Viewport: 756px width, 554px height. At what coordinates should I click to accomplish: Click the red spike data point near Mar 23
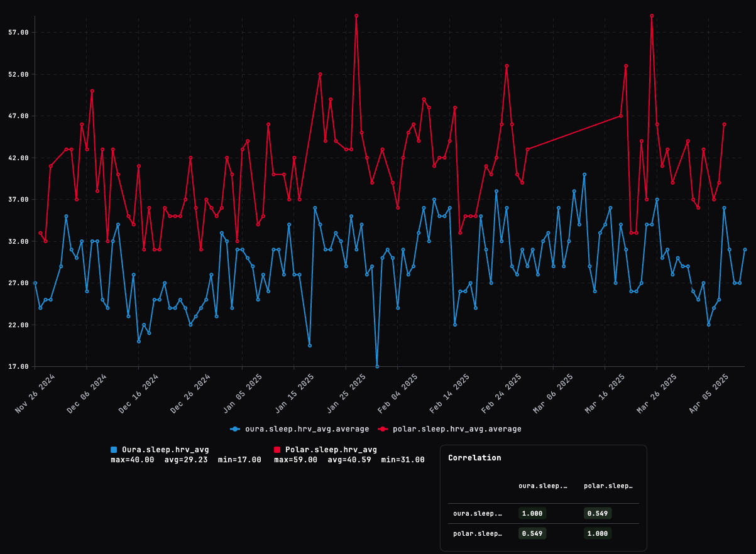click(x=652, y=16)
